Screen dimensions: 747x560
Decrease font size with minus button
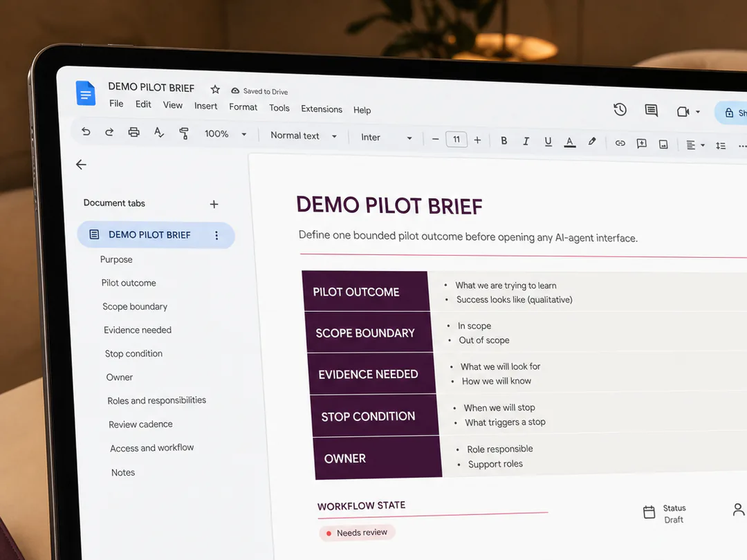pos(435,139)
